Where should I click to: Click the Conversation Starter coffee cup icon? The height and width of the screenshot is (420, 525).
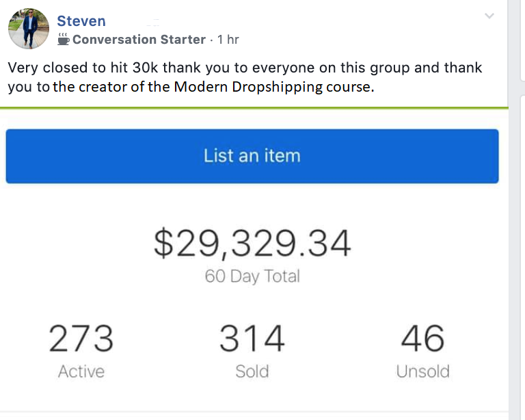[64, 39]
